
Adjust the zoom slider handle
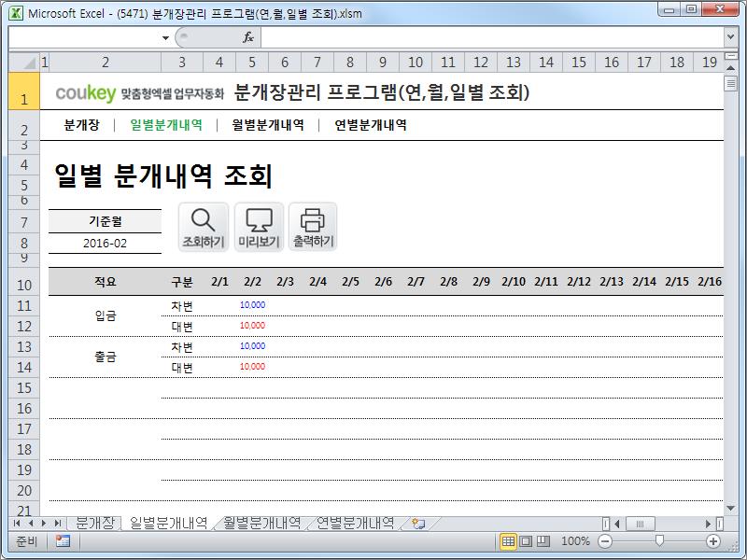659,540
